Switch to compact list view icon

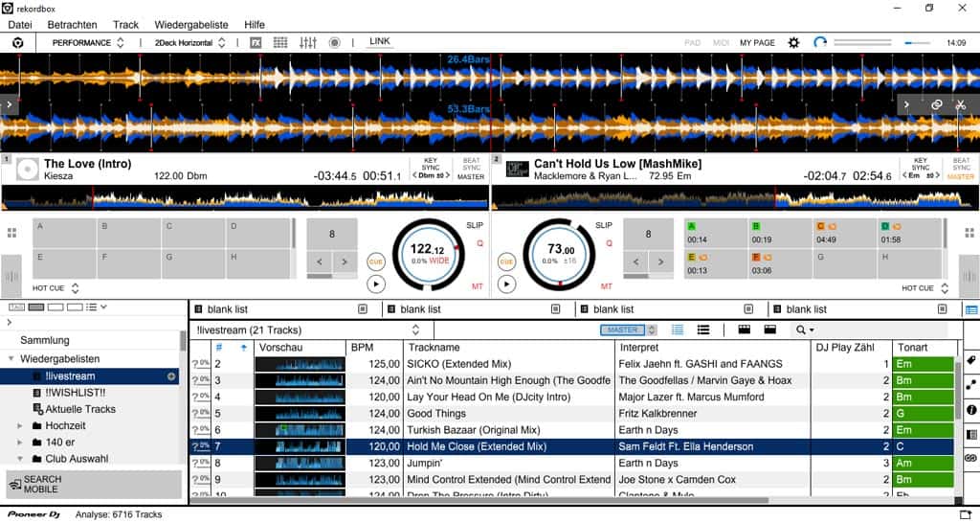pyautogui.click(x=677, y=330)
